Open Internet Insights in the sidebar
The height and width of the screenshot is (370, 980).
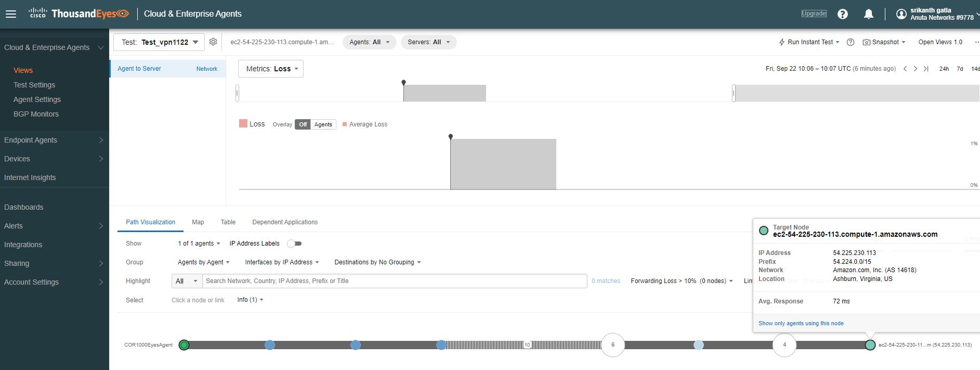(x=30, y=177)
